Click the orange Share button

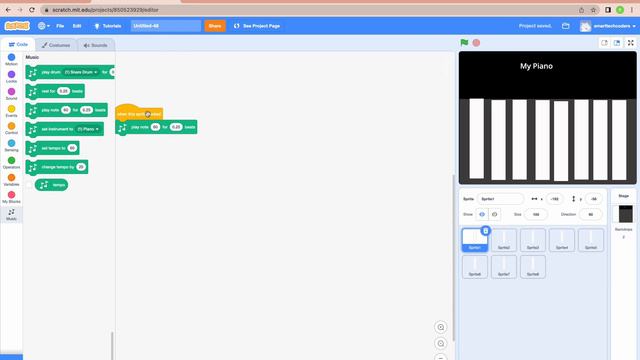coord(215,26)
